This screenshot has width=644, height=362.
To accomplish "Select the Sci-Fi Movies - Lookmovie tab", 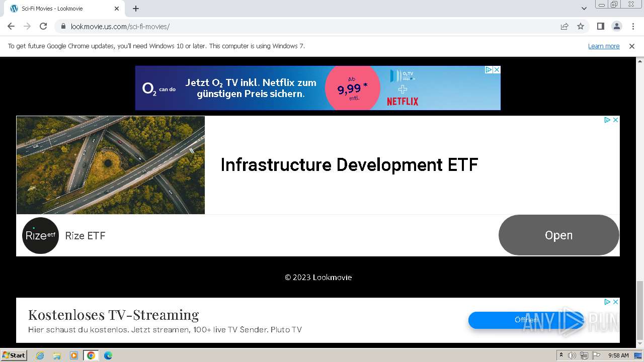I will [x=64, y=9].
